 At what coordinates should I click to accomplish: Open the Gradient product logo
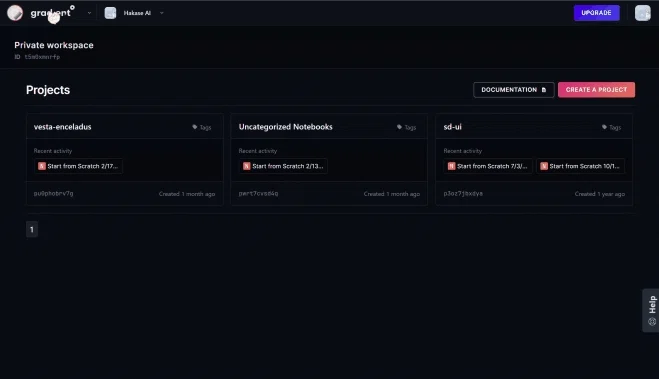point(53,13)
